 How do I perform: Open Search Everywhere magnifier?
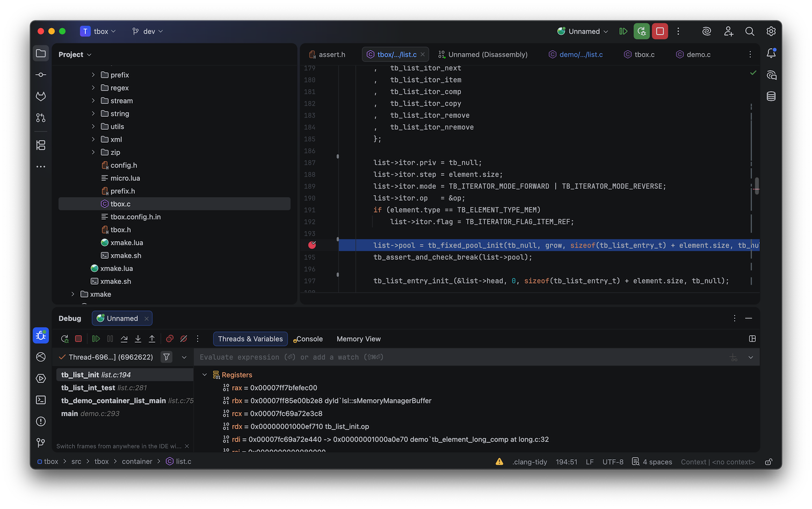[x=750, y=31]
